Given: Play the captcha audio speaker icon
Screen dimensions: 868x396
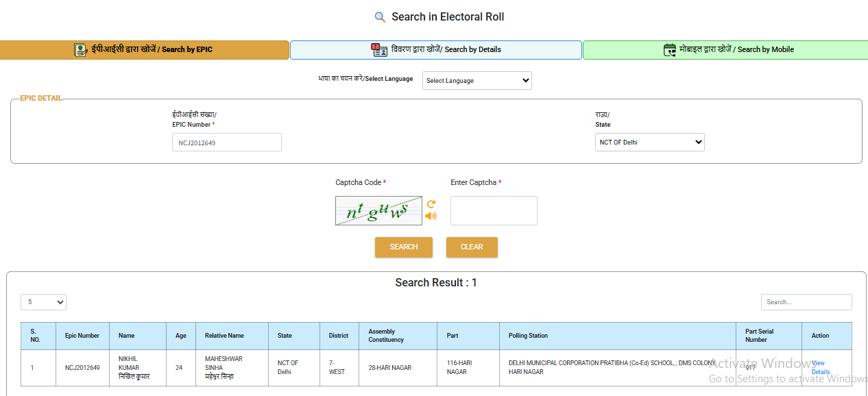Looking at the screenshot, I should click(x=431, y=216).
